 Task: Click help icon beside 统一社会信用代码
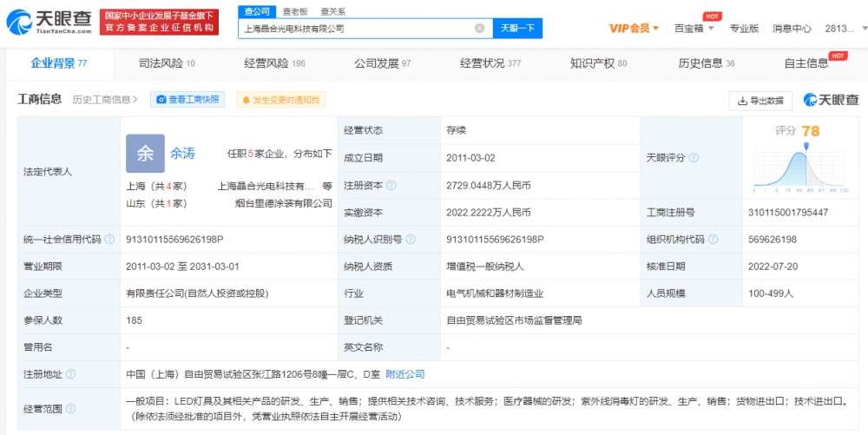(109, 240)
